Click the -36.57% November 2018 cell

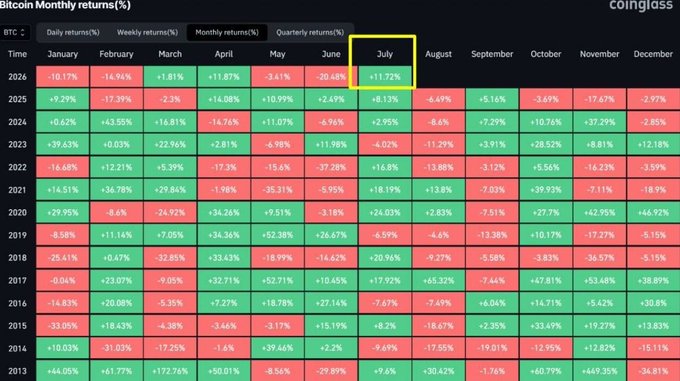599,258
